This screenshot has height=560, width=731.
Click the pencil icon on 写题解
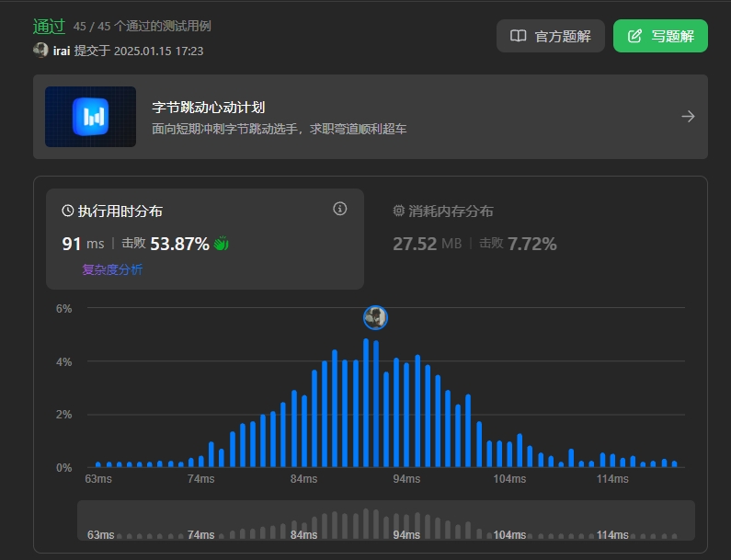[635, 36]
